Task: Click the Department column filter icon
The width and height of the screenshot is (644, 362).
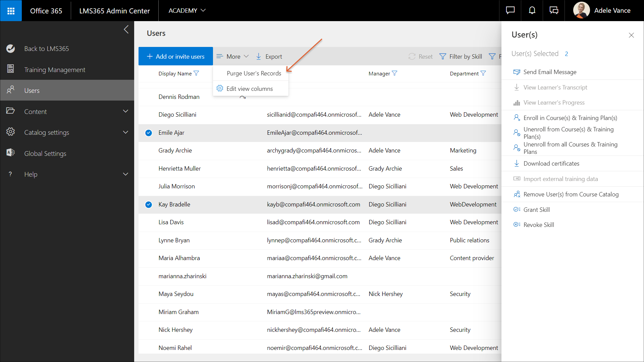Action: pos(483,73)
